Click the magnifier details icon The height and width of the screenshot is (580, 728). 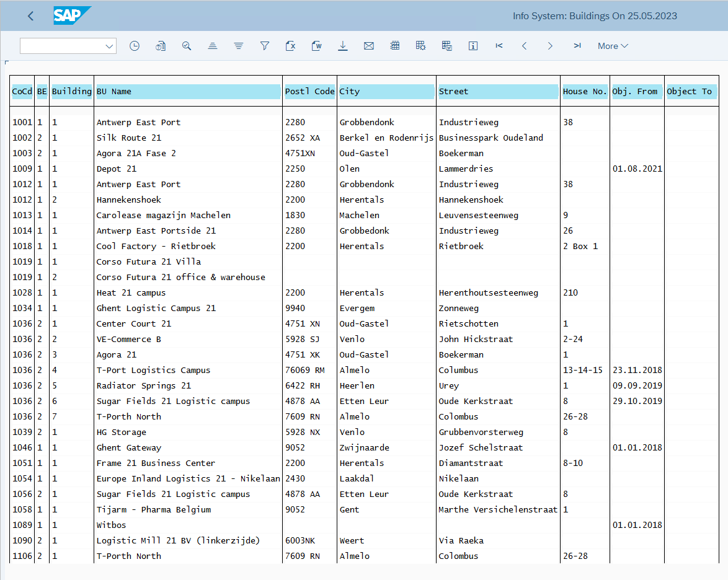click(187, 46)
